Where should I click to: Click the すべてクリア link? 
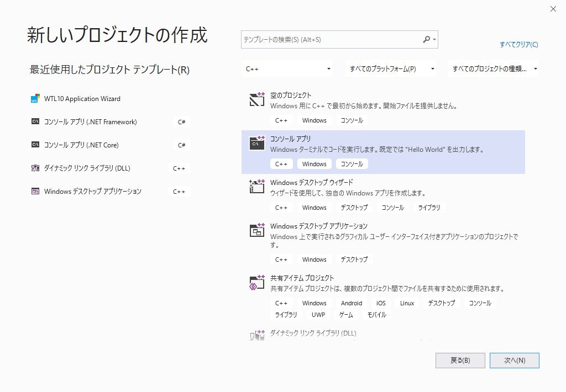(x=518, y=44)
